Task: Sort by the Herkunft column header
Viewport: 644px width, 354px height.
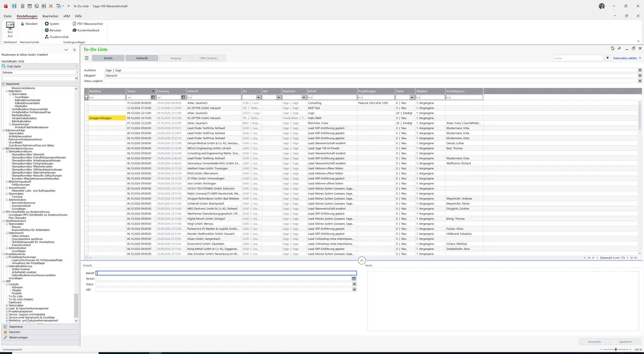Action: click(x=213, y=91)
